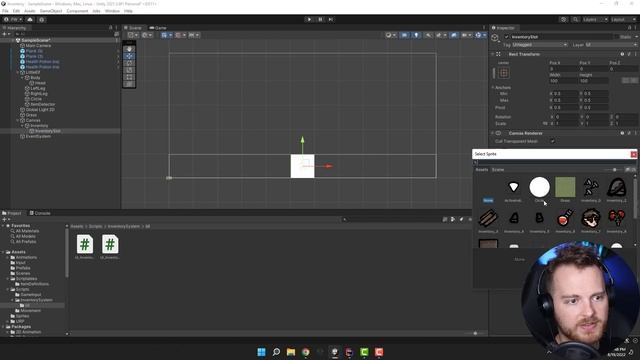Click the search field in Select Sprite window
This screenshot has height=360, width=640.
[554, 162]
